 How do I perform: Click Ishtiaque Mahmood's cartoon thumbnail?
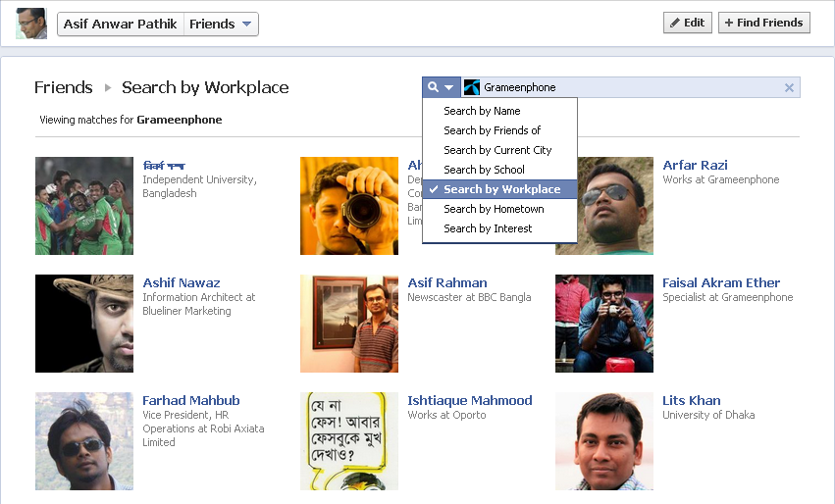point(349,441)
